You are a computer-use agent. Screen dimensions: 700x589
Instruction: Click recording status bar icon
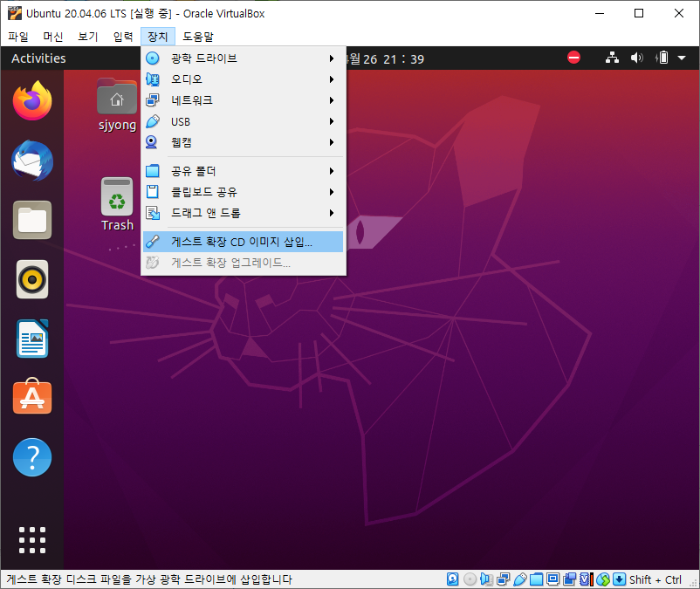click(569, 579)
